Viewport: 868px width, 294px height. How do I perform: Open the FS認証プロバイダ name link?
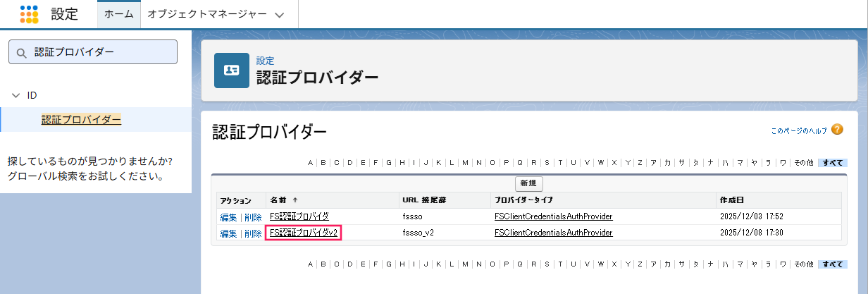(x=299, y=216)
